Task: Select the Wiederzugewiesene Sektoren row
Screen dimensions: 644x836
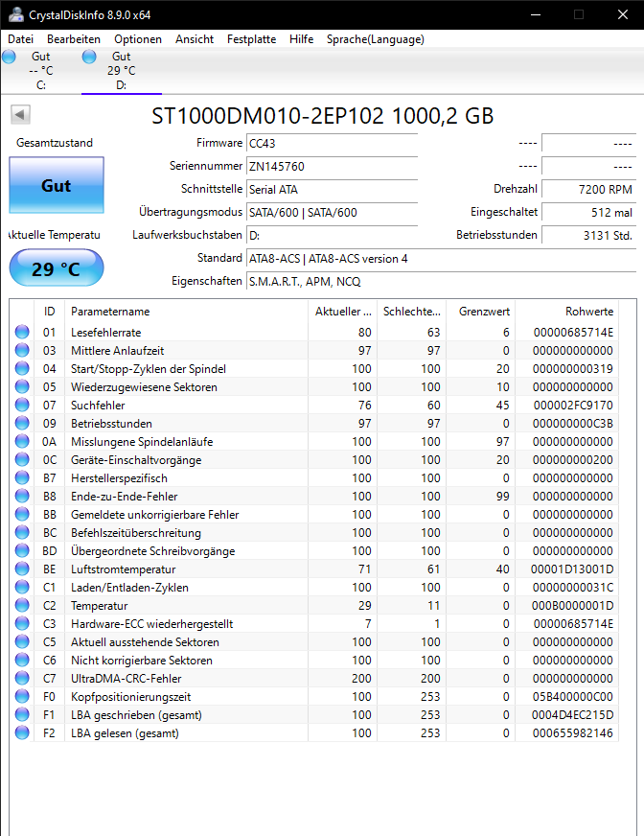Action: tap(314, 386)
